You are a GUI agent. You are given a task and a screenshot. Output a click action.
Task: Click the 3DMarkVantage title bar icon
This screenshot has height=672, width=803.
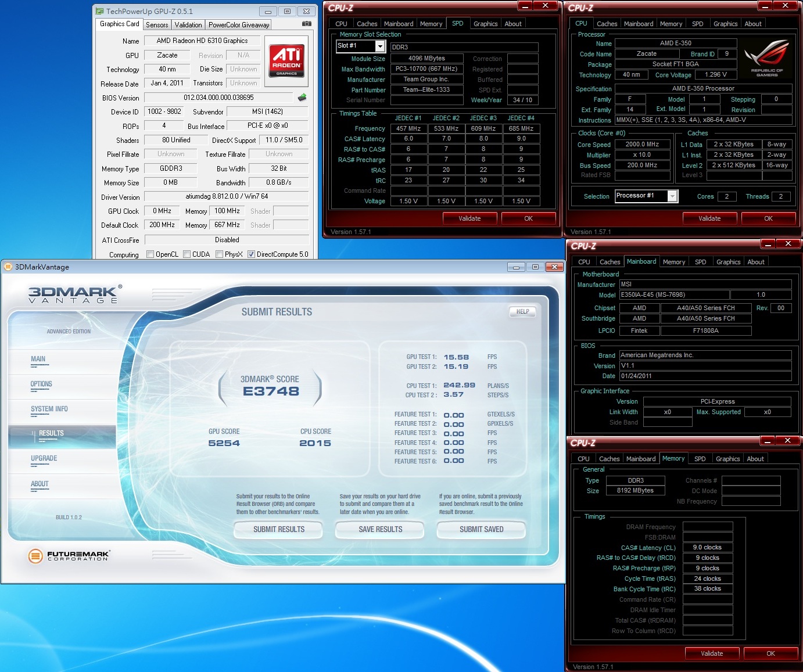pyautogui.click(x=8, y=267)
